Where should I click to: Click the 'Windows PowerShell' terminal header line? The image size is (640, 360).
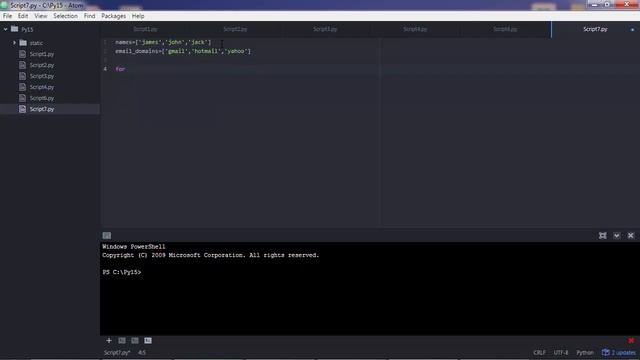tap(134, 247)
